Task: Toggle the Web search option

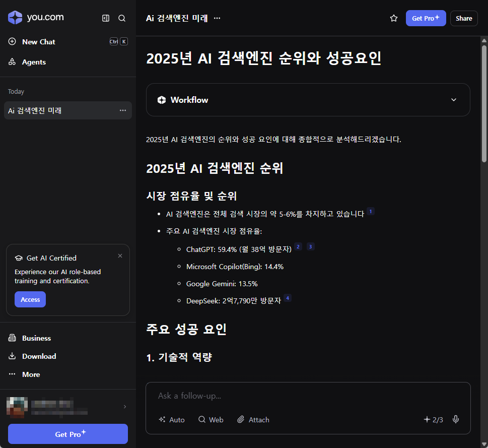Action: 211,420
